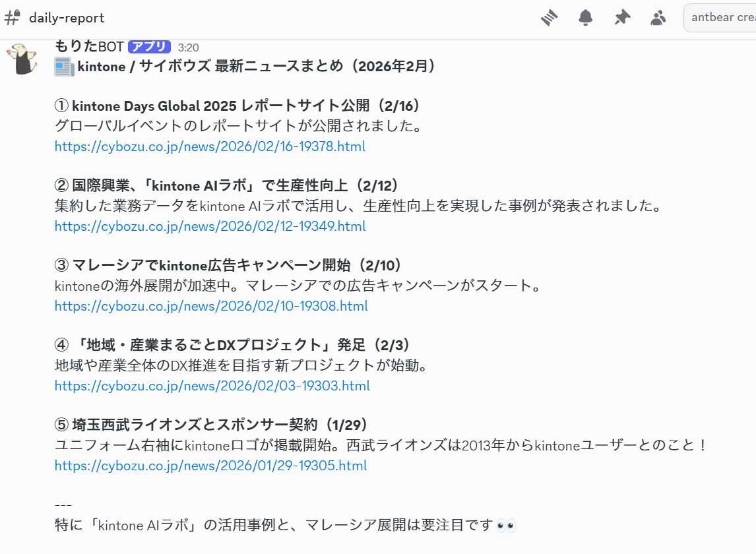756x554 pixels.
Task: Click heading '① kintone Days Global 2025'
Action: pyautogui.click(x=146, y=106)
